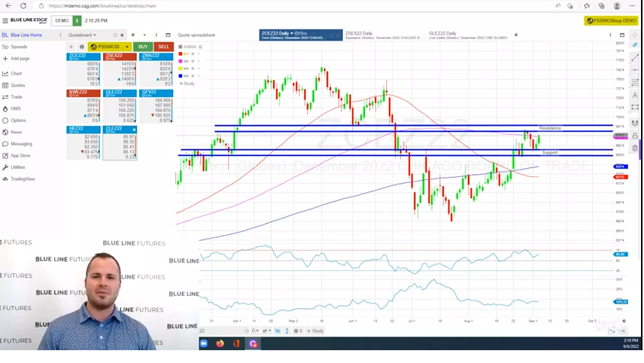Toggle the chart link chain icon
Screen dimensions: 644x363
click(x=634, y=44)
